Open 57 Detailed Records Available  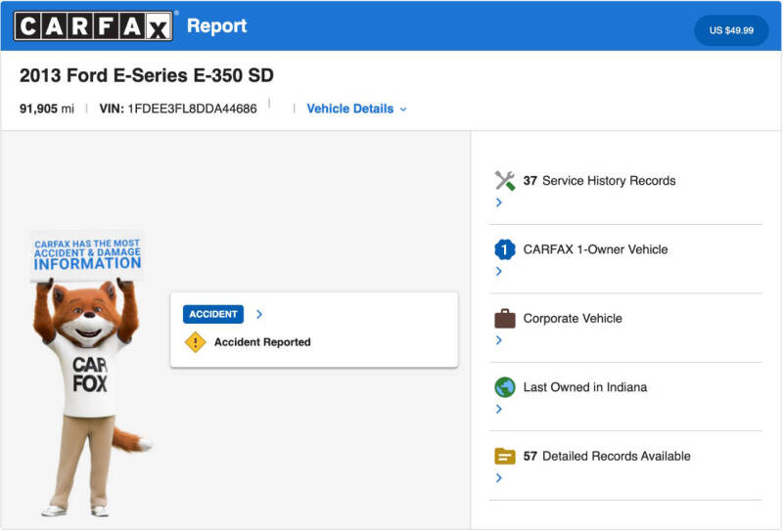tap(607, 456)
